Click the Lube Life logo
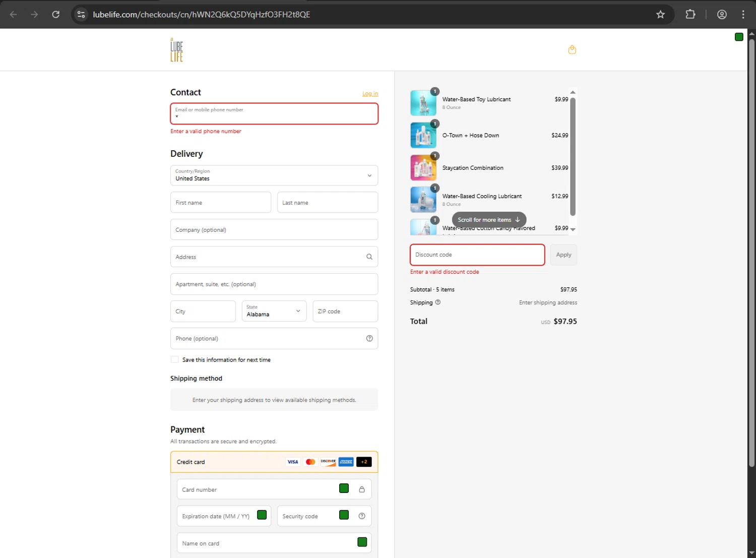The image size is (756, 558). pyautogui.click(x=176, y=50)
